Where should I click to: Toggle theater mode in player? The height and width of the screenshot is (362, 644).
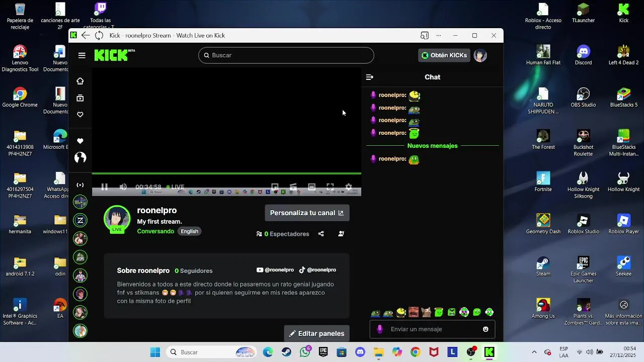pos(312,187)
